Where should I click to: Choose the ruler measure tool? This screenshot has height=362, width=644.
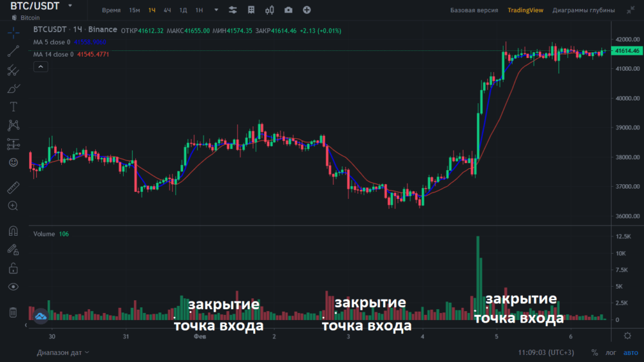tap(13, 188)
